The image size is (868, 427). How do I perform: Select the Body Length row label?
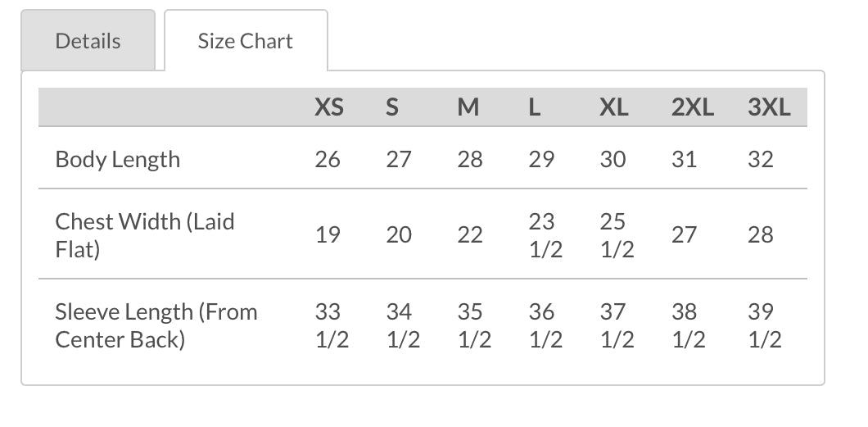pyautogui.click(x=118, y=159)
